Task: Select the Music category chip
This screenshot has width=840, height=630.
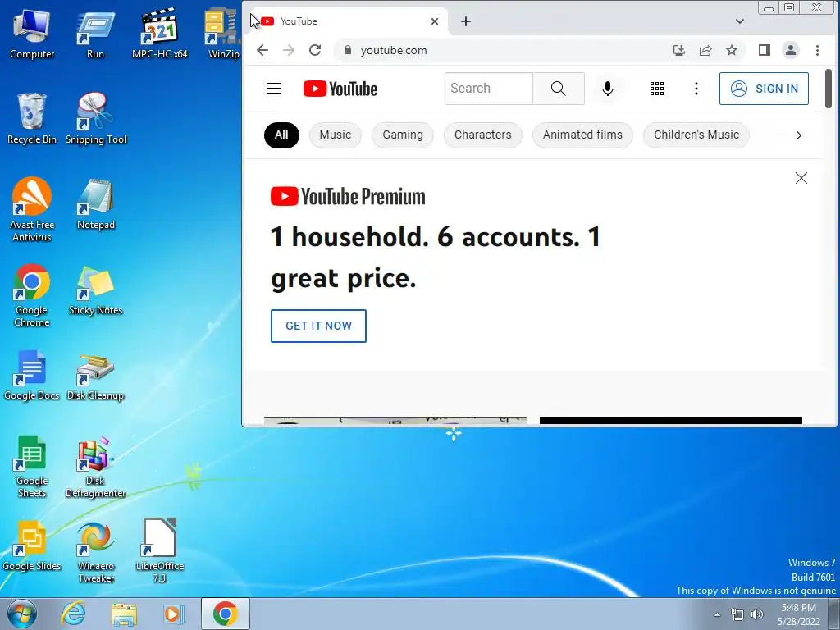Action: tap(336, 135)
